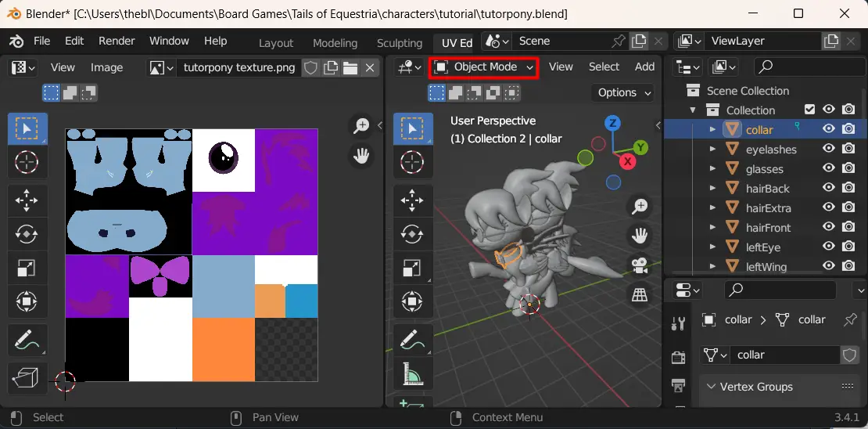Click the Y axis green gizmo ball
868x429 pixels.
640,147
